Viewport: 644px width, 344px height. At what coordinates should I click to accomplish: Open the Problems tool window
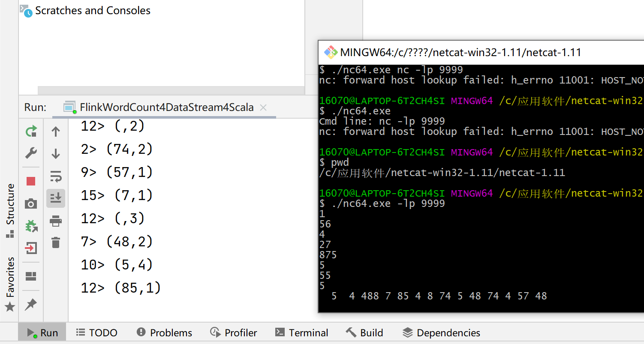click(164, 333)
